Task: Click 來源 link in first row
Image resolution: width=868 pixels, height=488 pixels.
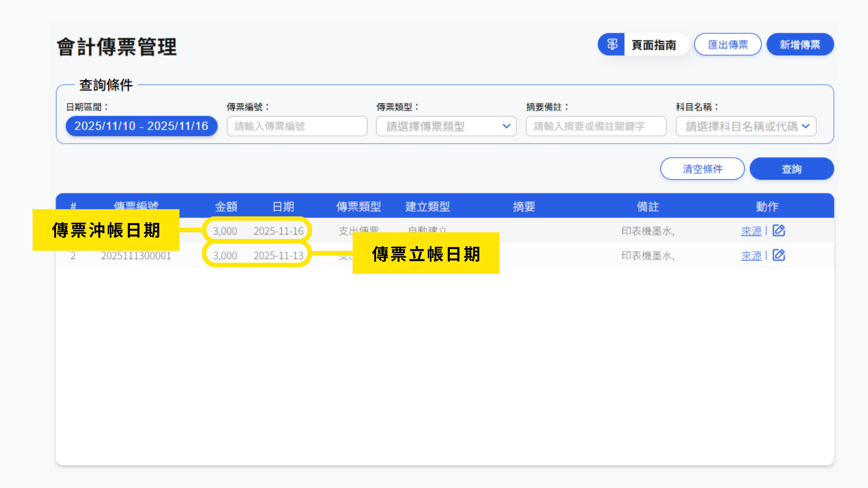Action: tap(751, 231)
